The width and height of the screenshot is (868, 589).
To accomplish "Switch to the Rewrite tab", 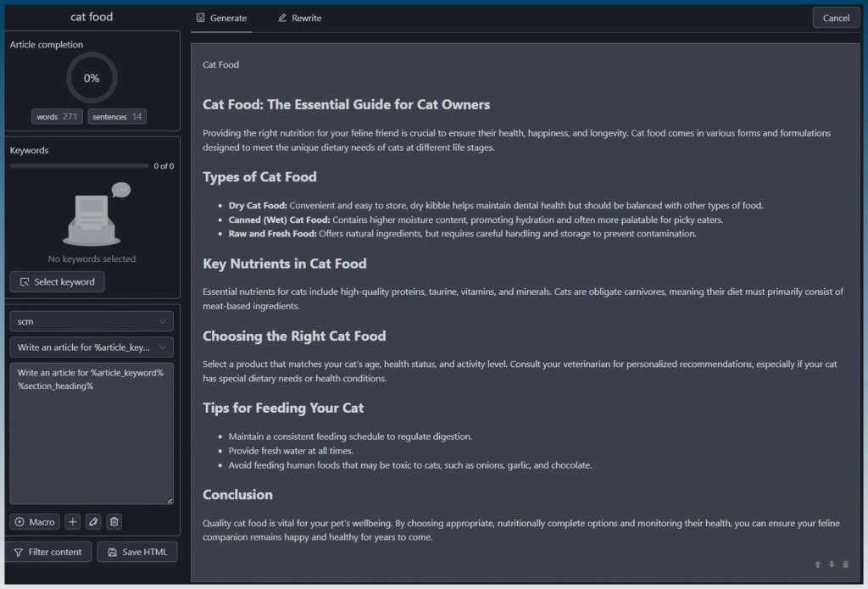I will pyautogui.click(x=299, y=19).
